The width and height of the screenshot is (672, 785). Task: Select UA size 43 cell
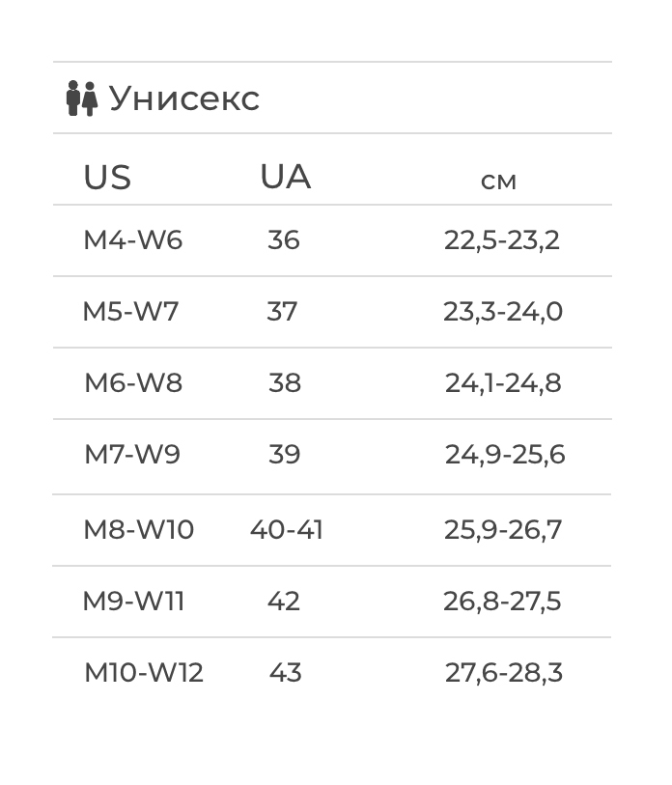(286, 673)
